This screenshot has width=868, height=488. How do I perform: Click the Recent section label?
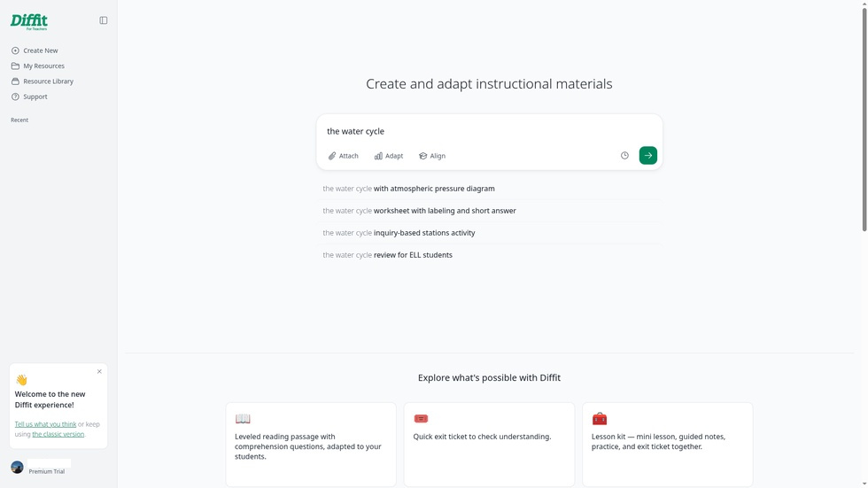click(x=19, y=120)
